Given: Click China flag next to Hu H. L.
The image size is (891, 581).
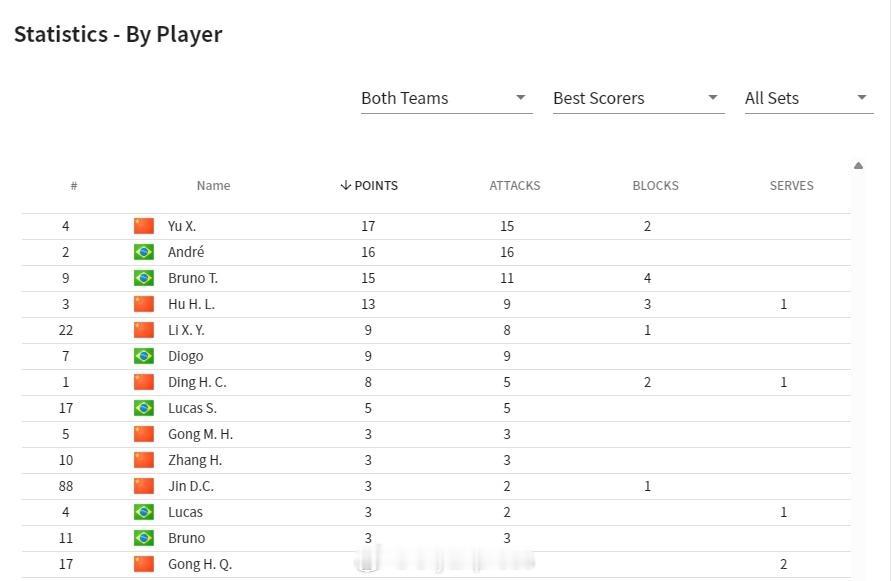Looking at the screenshot, I should tap(144, 304).
